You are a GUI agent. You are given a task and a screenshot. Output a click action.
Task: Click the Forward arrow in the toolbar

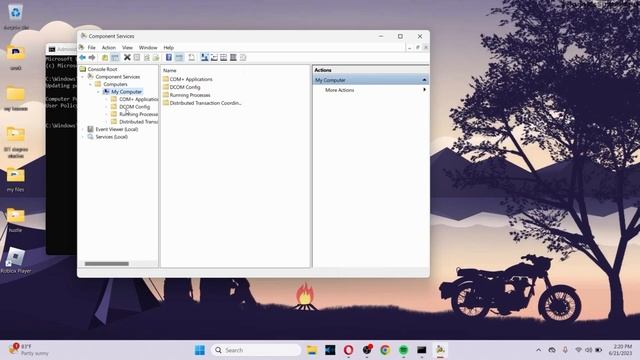[92, 58]
